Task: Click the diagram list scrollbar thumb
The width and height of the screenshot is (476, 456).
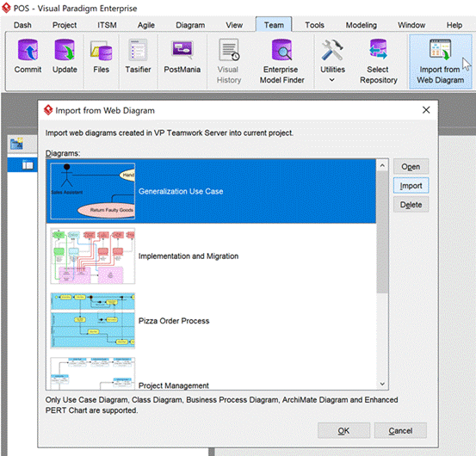Action: click(x=382, y=232)
